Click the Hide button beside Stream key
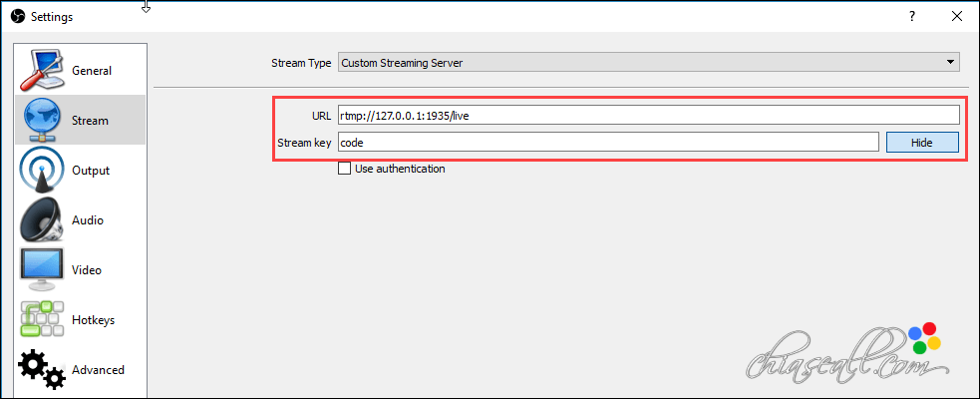This screenshot has height=399, width=980. (922, 143)
